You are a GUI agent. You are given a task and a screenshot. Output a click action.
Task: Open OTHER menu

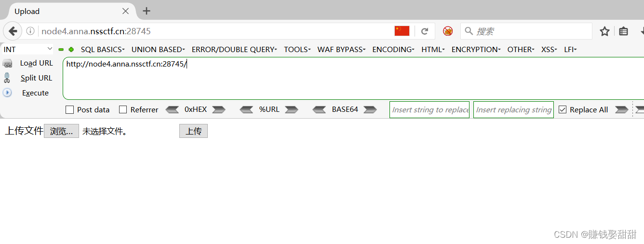521,49
